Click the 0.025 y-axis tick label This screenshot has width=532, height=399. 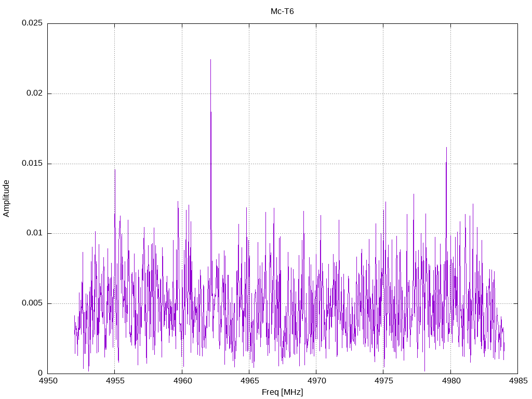(32, 23)
